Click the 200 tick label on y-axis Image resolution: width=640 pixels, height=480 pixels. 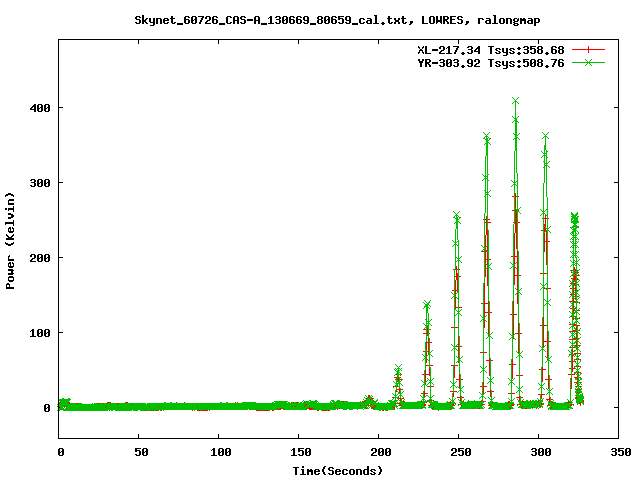(x=40, y=258)
